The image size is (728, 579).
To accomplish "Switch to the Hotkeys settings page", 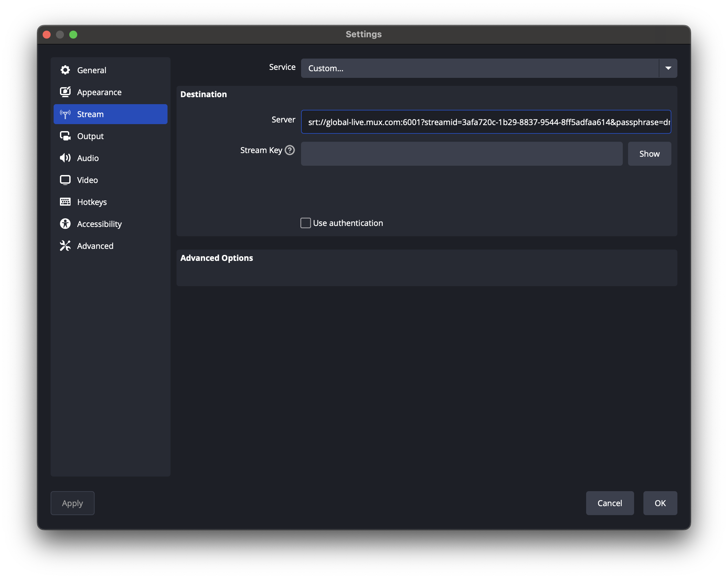I will click(93, 202).
